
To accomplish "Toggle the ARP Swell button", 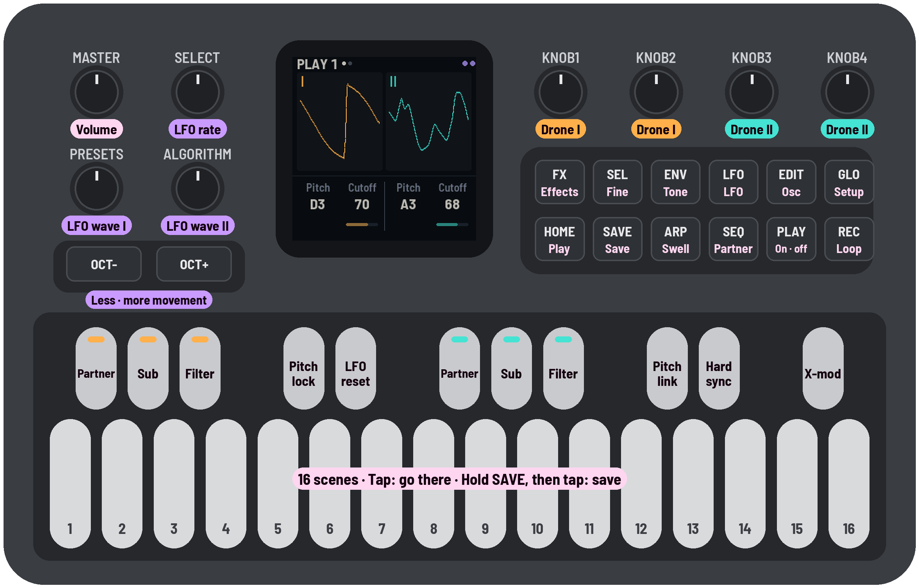I will point(675,239).
